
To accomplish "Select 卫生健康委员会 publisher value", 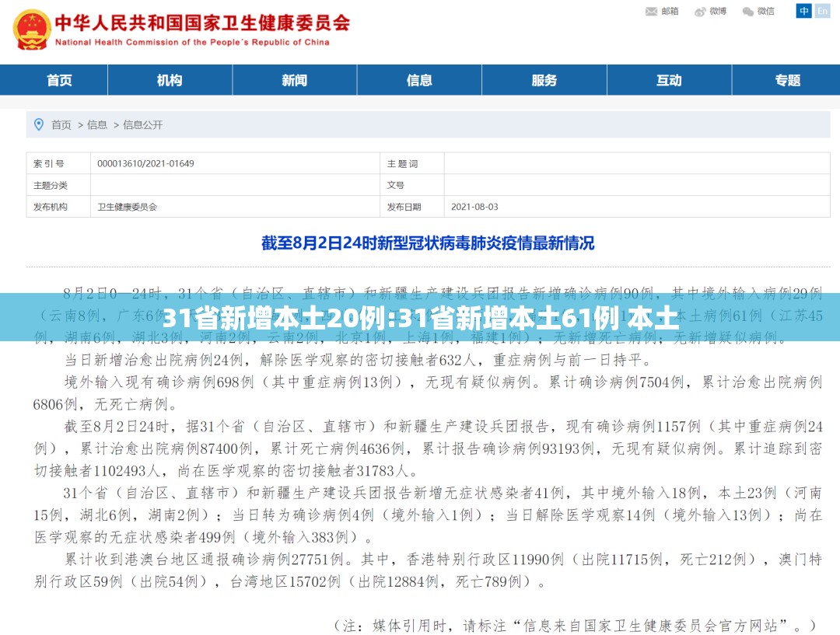I will (128, 207).
